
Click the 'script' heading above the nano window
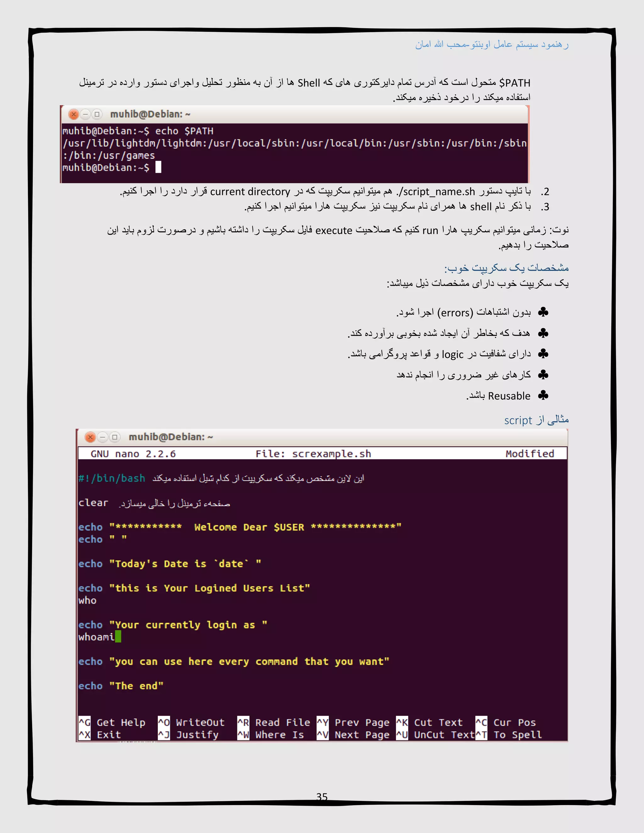pos(518,420)
